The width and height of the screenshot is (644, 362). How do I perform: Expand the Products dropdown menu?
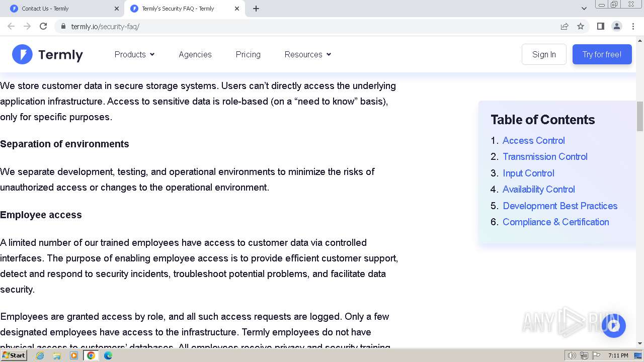pyautogui.click(x=134, y=54)
